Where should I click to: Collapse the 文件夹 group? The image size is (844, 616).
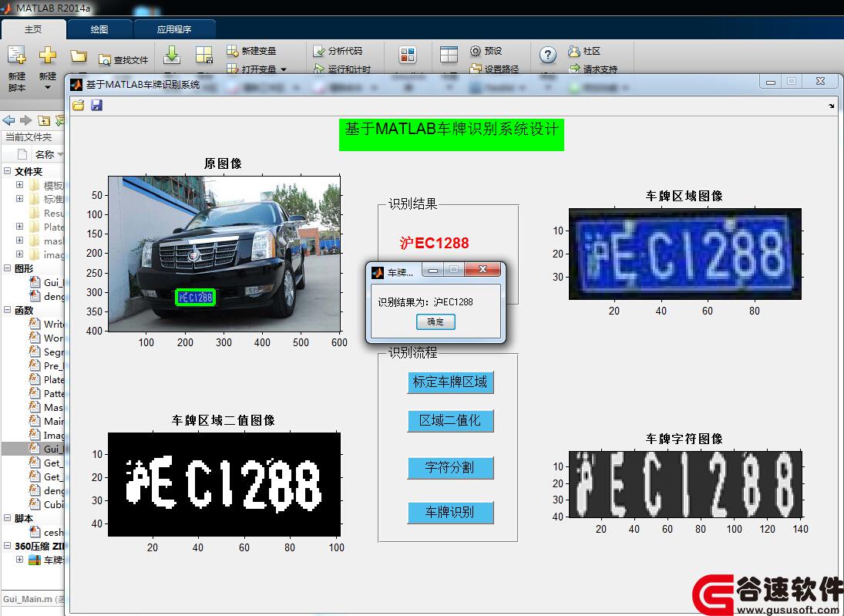click(8, 171)
